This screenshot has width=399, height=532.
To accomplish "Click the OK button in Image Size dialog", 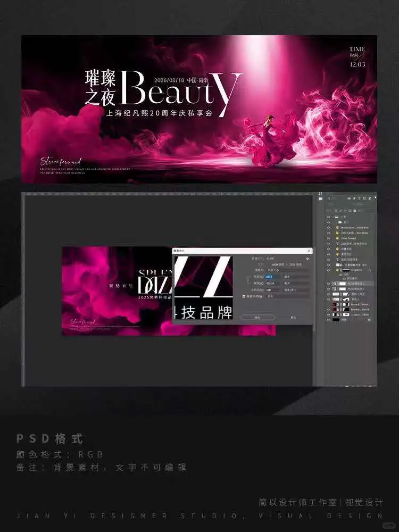I will tap(257, 318).
